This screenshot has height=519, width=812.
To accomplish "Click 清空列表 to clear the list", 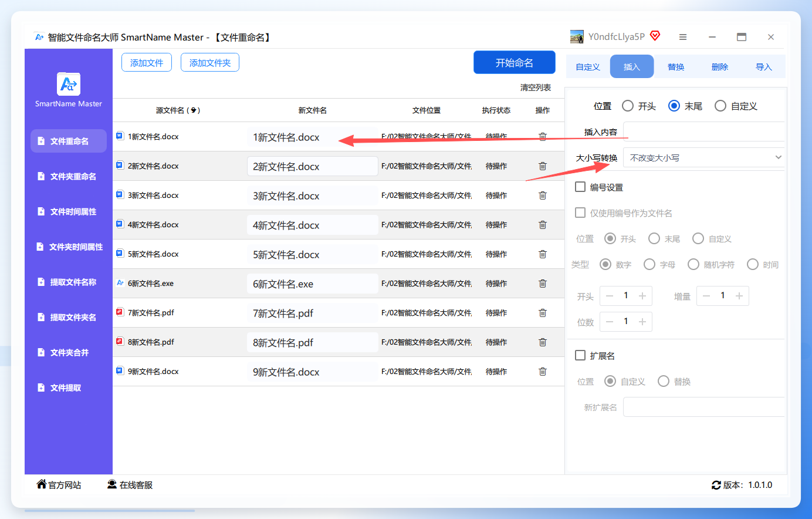I will tap(536, 87).
